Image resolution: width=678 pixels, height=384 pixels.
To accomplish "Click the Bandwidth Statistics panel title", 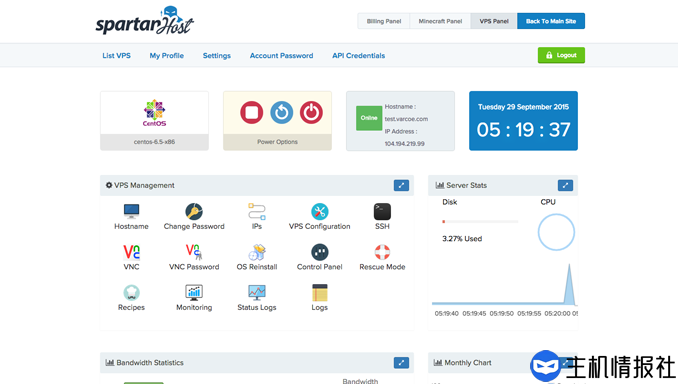I will point(150,363).
